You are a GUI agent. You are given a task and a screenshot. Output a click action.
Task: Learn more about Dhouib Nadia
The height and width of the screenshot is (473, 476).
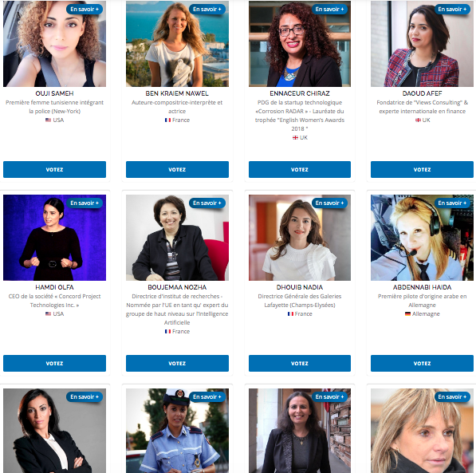[329, 203]
